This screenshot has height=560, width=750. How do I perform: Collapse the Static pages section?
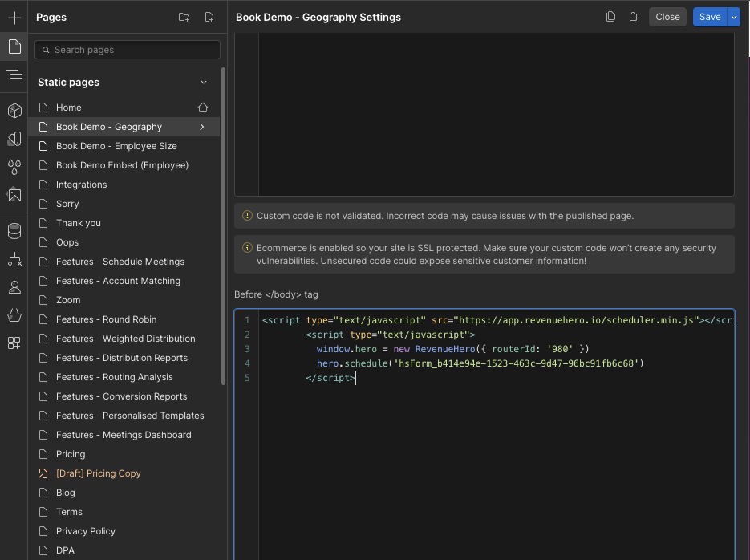point(204,83)
